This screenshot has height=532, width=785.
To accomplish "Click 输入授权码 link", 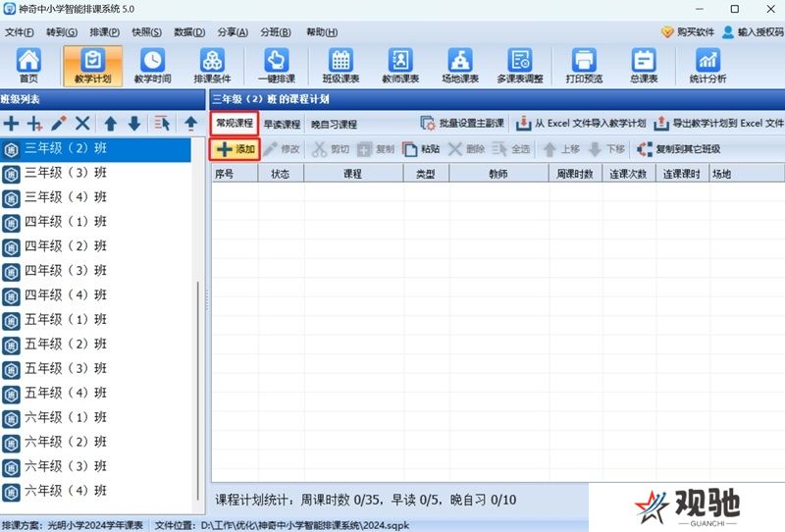I will 753,32.
